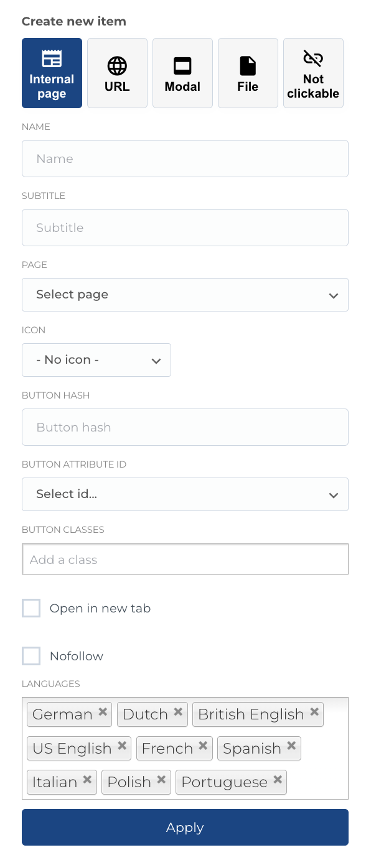Click the calendar icon on Internal page

click(52, 58)
